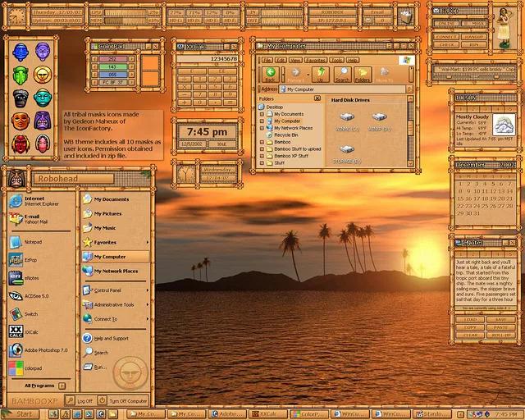
Task: Open Internet Explorer from the Start menu
Action: tap(34, 201)
